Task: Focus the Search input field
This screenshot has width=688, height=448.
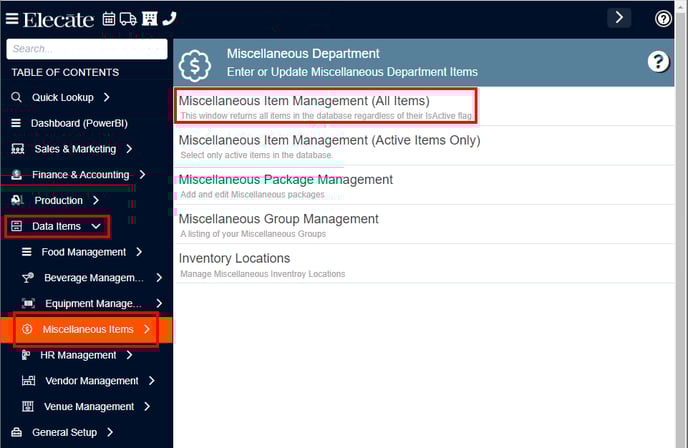Action: pyautogui.click(x=87, y=49)
